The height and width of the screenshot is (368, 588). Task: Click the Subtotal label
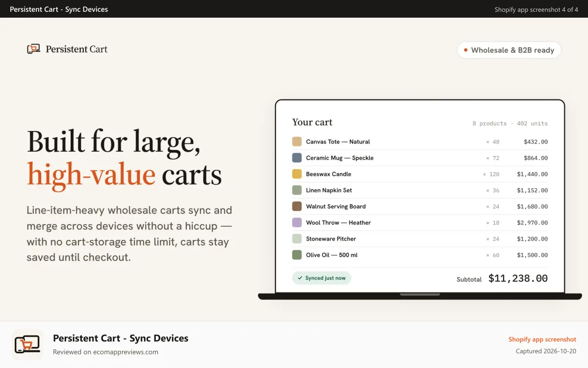(469, 279)
